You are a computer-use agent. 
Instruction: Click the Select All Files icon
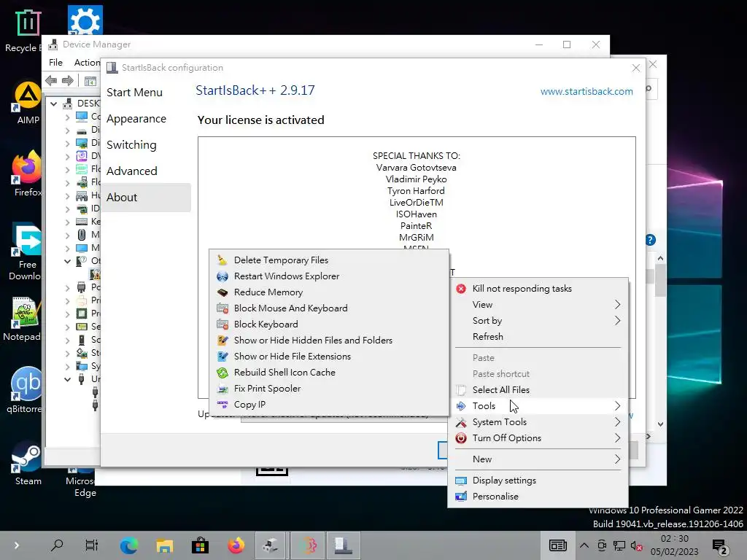click(461, 390)
